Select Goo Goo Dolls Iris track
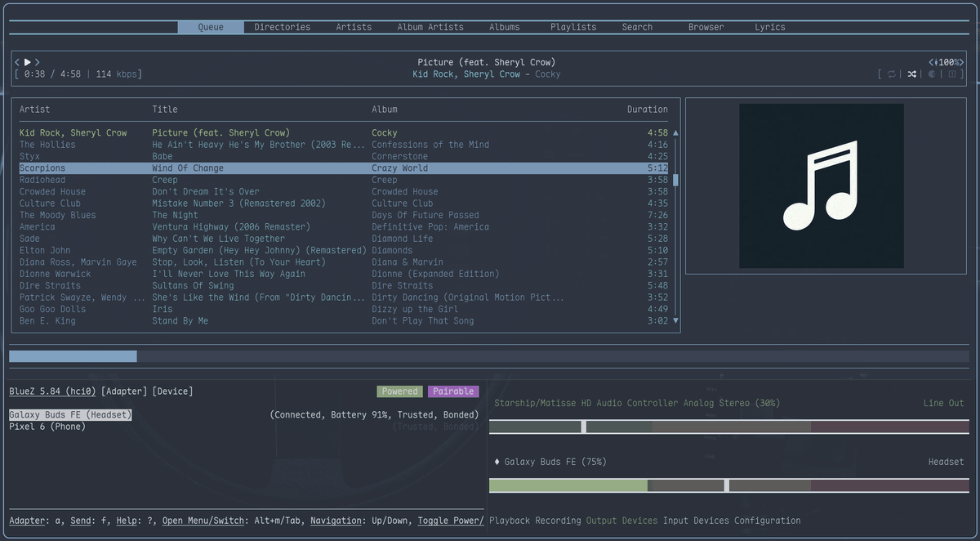The image size is (980, 541). click(x=344, y=309)
